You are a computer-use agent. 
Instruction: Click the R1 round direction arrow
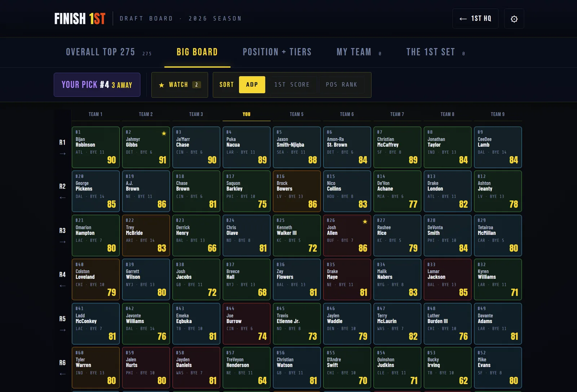pyautogui.click(x=63, y=154)
